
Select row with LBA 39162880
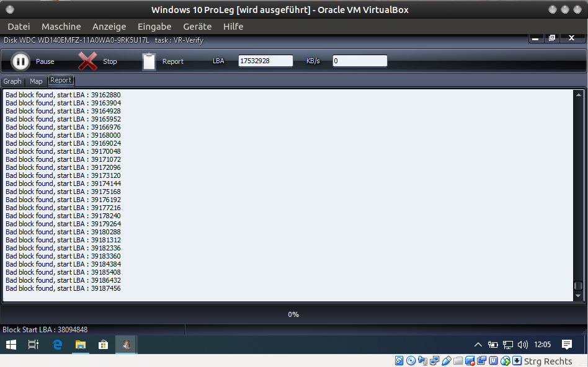(63, 95)
